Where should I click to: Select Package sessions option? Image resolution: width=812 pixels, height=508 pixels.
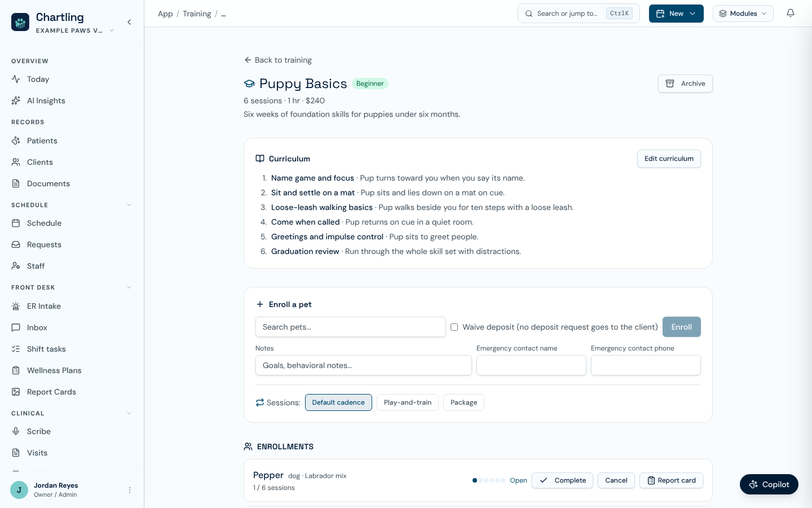point(464,402)
